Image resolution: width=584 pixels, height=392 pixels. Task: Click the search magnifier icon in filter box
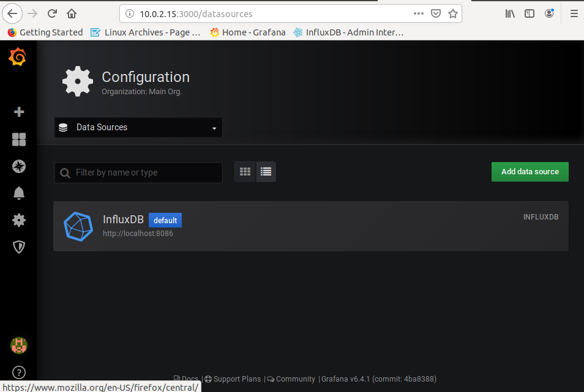pyautogui.click(x=65, y=173)
